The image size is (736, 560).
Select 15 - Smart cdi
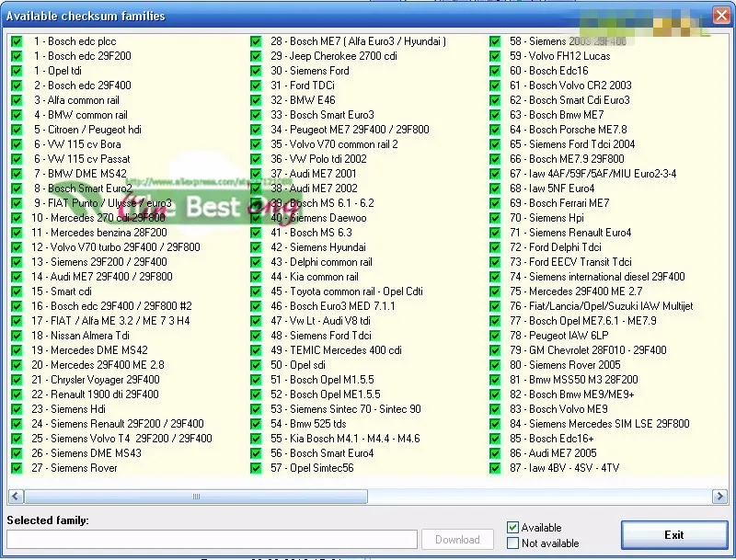(x=62, y=291)
